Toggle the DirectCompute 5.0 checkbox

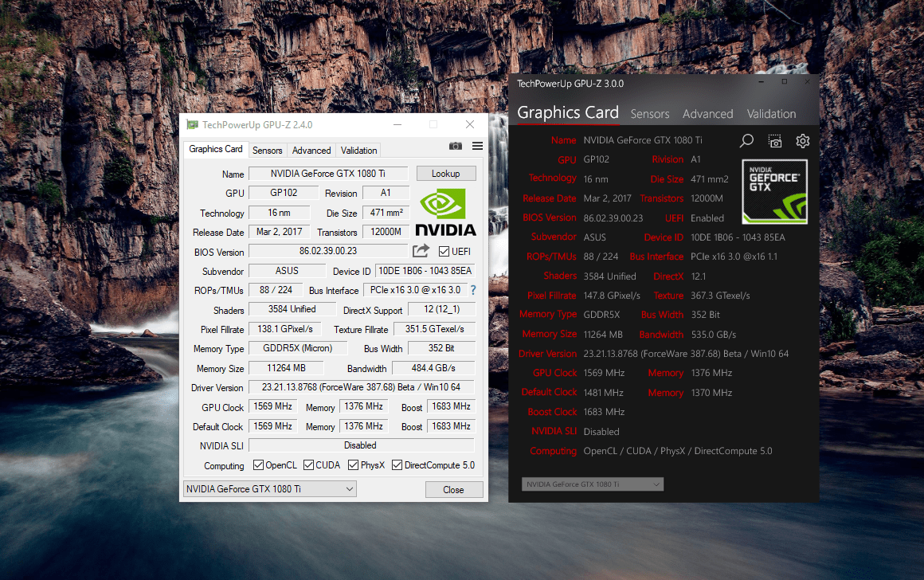tap(397, 465)
